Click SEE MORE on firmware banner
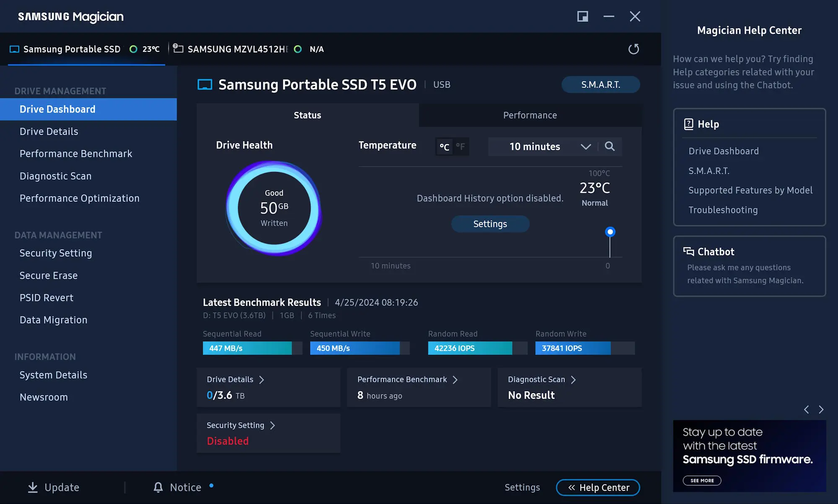This screenshot has width=838, height=504. click(x=702, y=481)
